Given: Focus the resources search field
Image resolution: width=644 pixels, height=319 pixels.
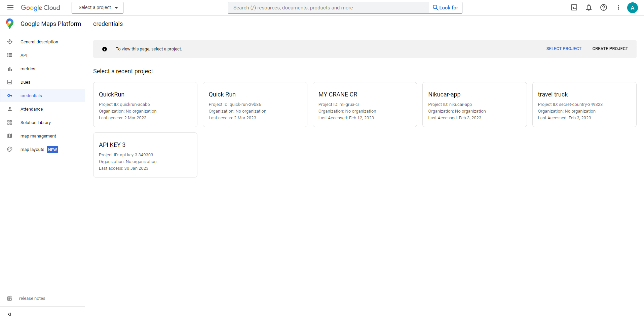Looking at the screenshot, I should click(x=328, y=7).
